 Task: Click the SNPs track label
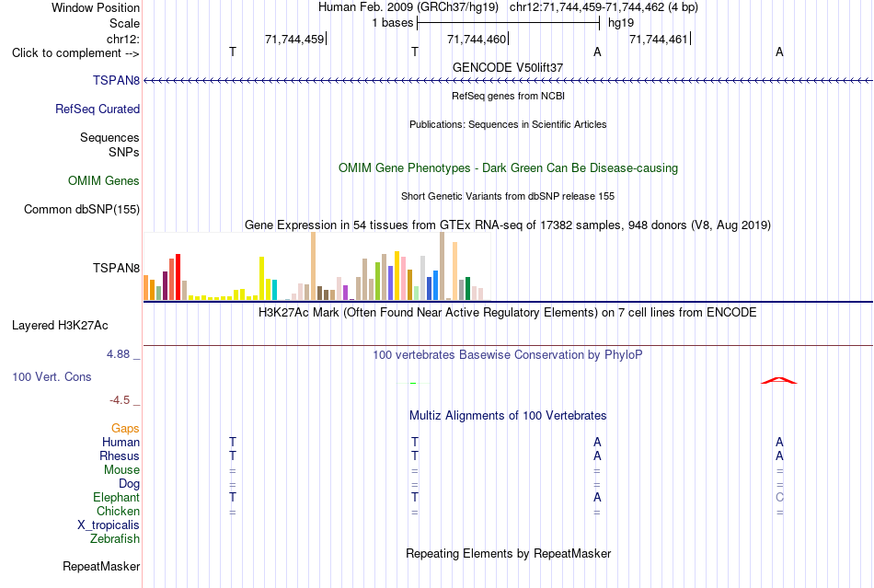pos(124,152)
